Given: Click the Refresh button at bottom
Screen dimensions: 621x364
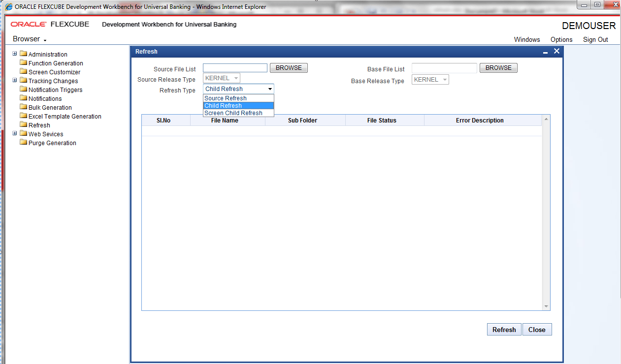Looking at the screenshot, I should pos(504,330).
